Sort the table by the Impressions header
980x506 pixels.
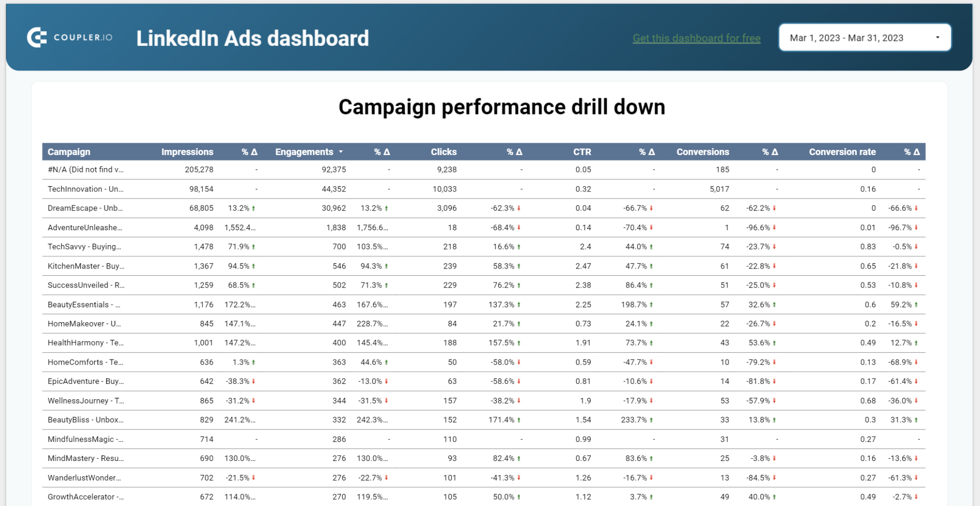188,152
